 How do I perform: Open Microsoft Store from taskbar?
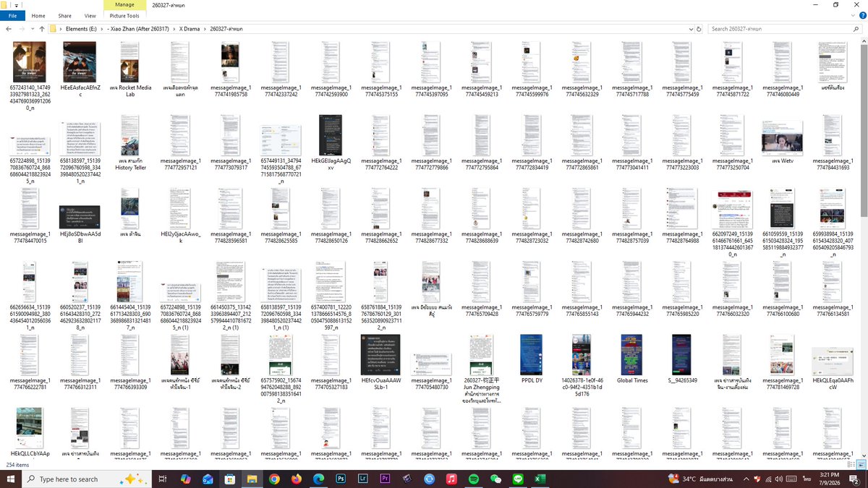pos(230,479)
